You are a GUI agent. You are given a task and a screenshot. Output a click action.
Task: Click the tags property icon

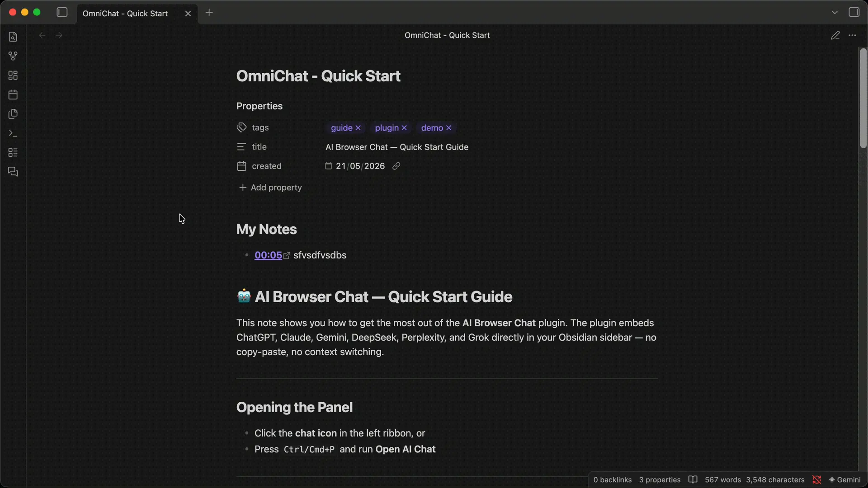(241, 127)
